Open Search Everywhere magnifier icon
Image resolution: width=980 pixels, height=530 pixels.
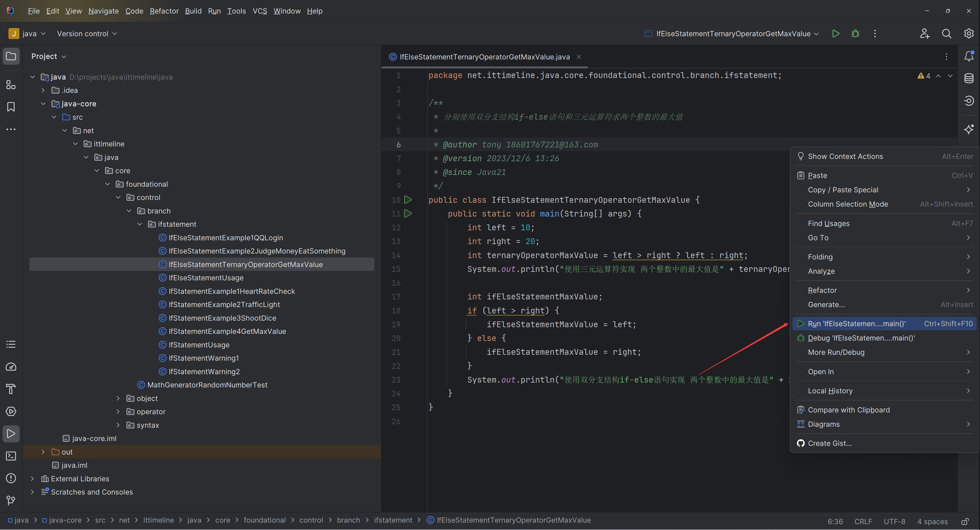click(947, 33)
